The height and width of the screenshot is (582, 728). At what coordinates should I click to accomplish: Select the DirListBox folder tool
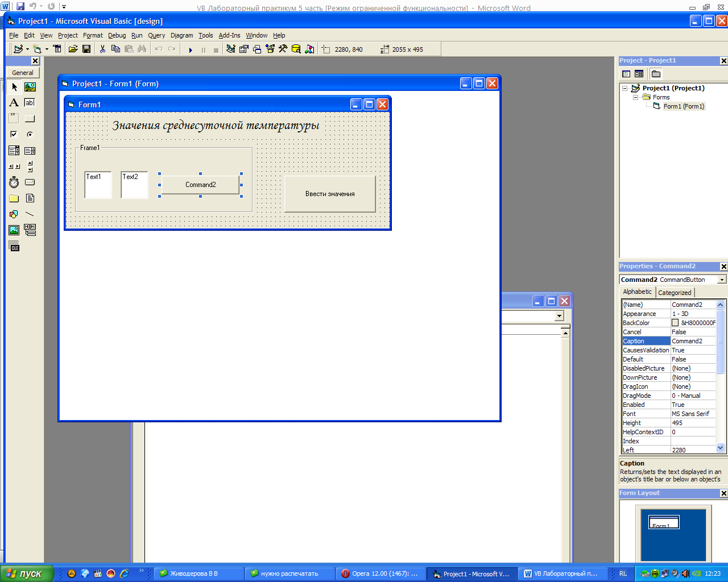point(14,198)
